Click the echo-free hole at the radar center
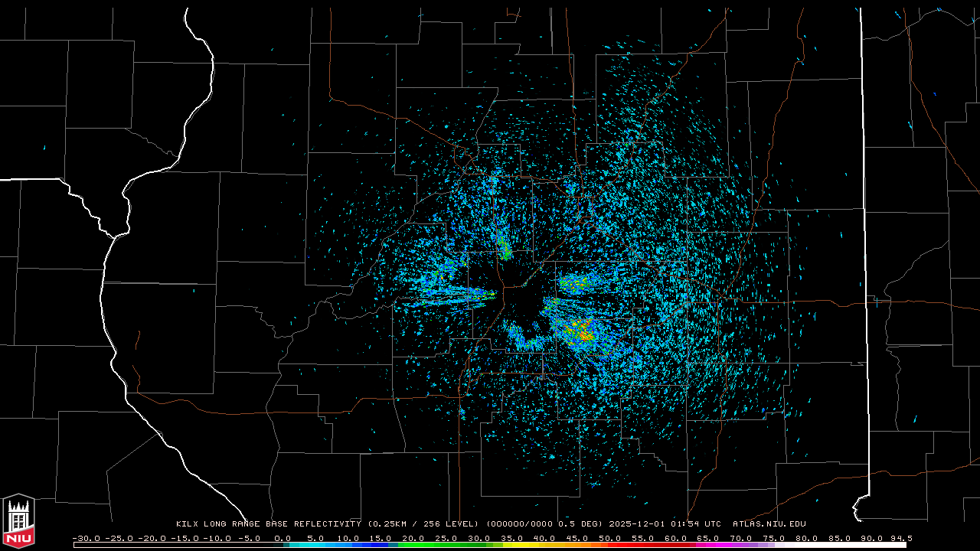 coord(523,306)
